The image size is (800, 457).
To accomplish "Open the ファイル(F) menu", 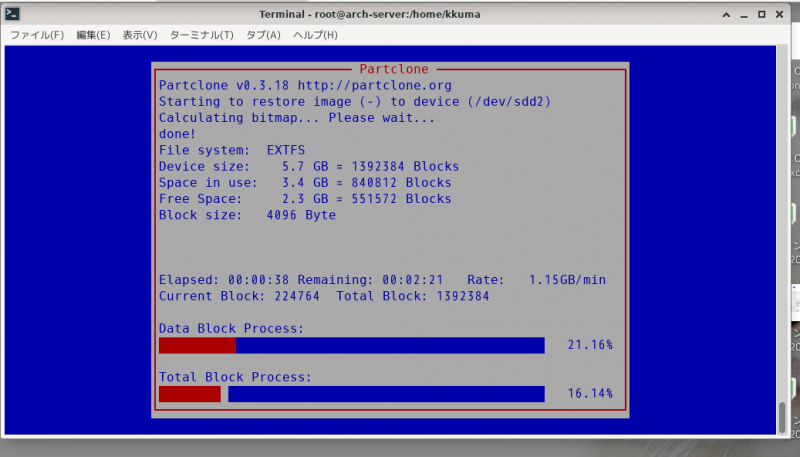I will coord(37,35).
